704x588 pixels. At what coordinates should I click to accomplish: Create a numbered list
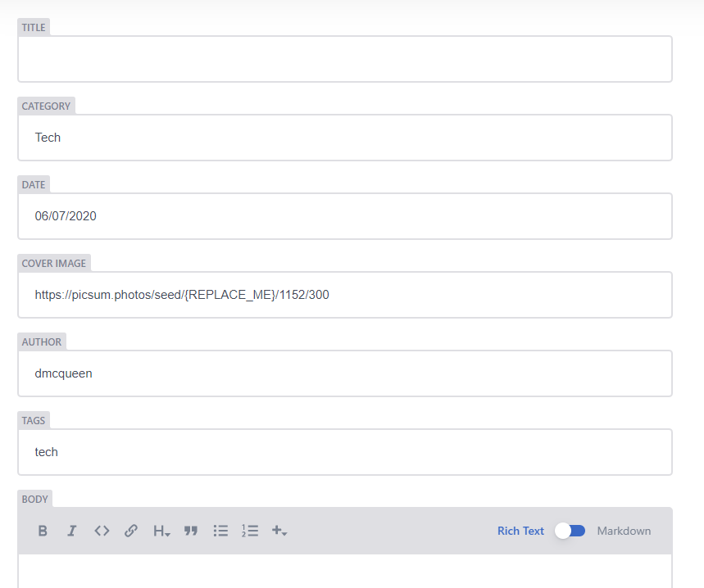249,531
